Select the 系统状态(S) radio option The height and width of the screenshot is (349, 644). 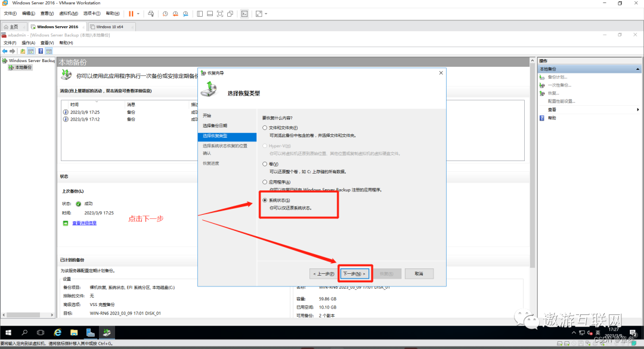265,200
